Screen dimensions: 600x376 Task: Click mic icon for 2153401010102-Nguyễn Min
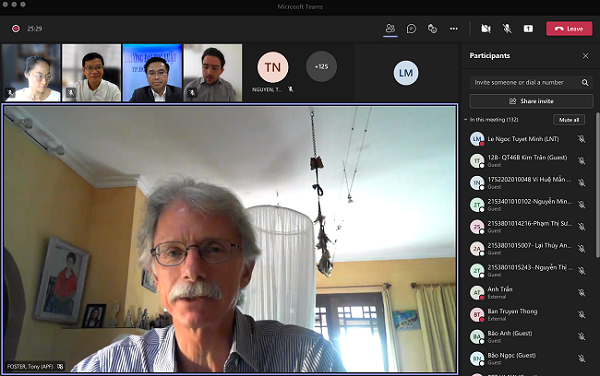[x=582, y=205]
